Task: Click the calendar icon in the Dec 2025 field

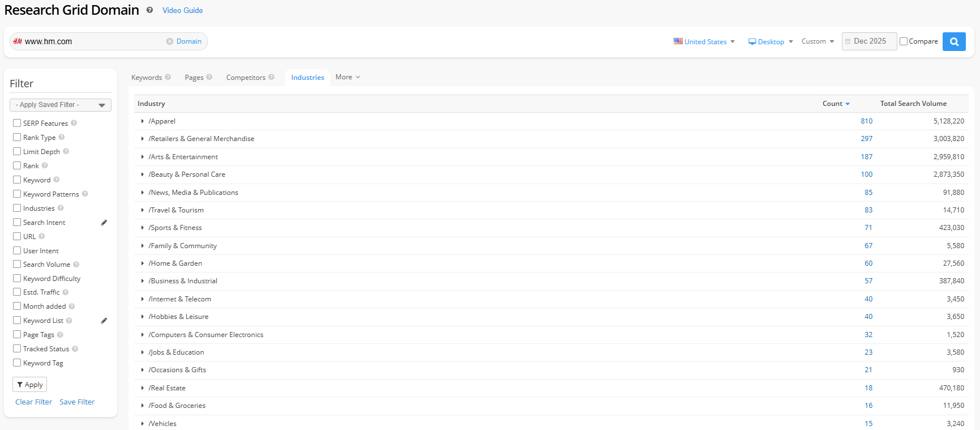Action: click(x=848, y=41)
